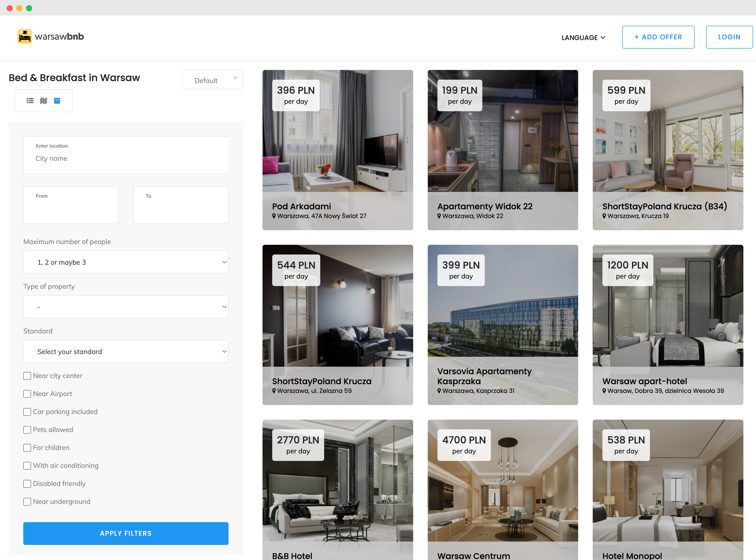Screen dimensions: 756x560
Task: Click the Add Offer button
Action: 658,37
